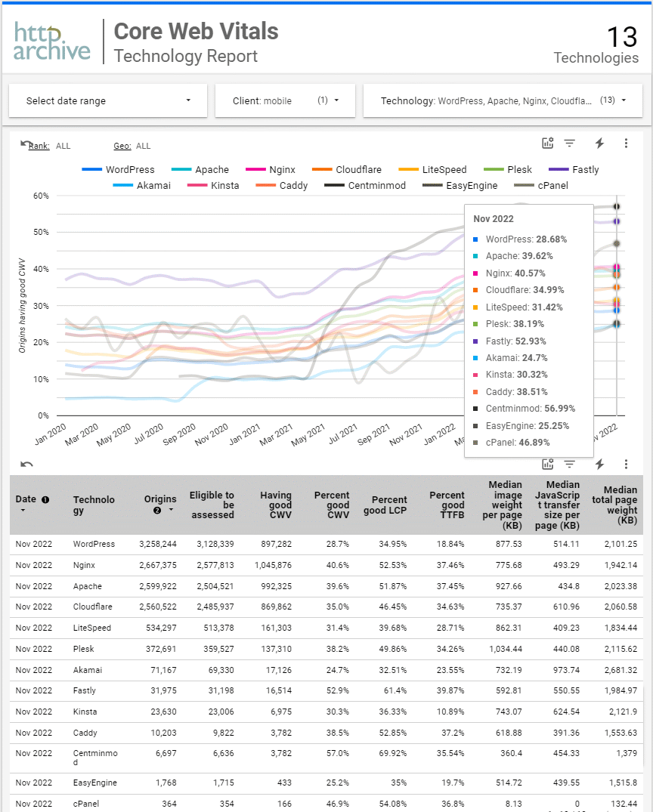Click Fastly purple data point on chart
The width and height of the screenshot is (653, 812).
pyautogui.click(x=617, y=221)
